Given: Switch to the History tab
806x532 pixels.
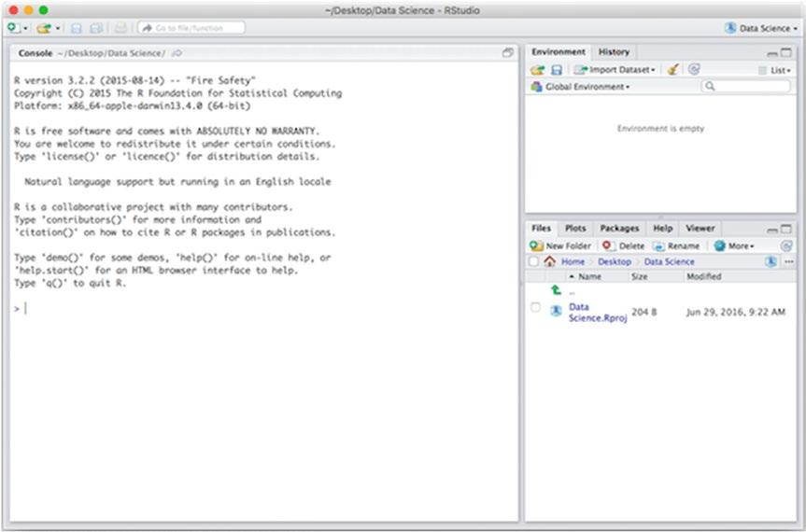Looking at the screenshot, I should click(614, 52).
